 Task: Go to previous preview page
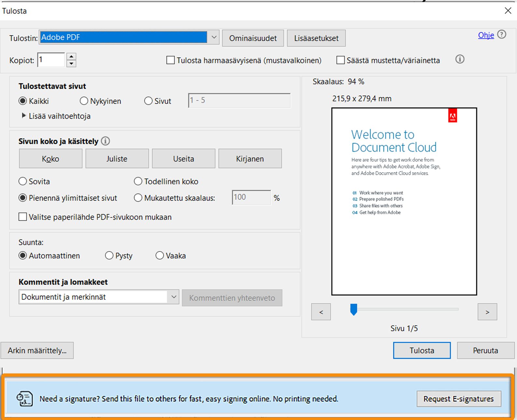321,312
